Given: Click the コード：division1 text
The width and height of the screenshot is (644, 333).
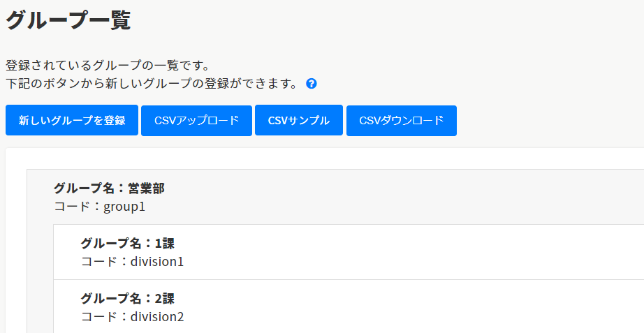Looking at the screenshot, I should [132, 262].
